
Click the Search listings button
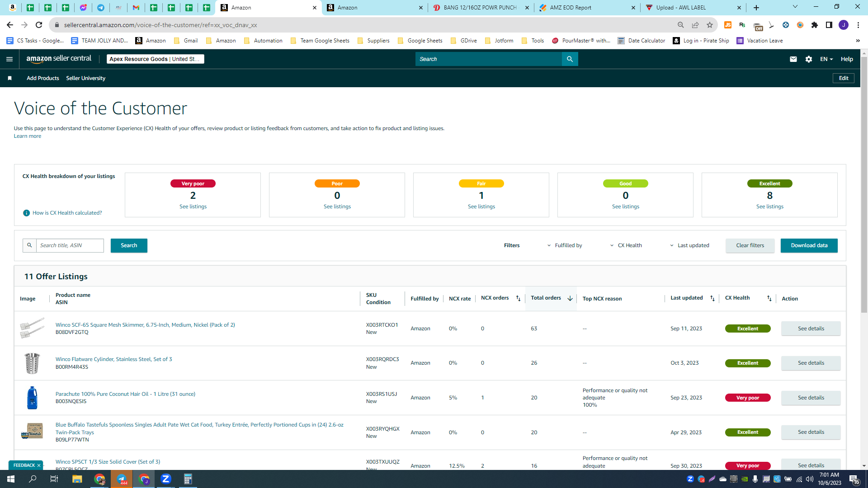(129, 245)
